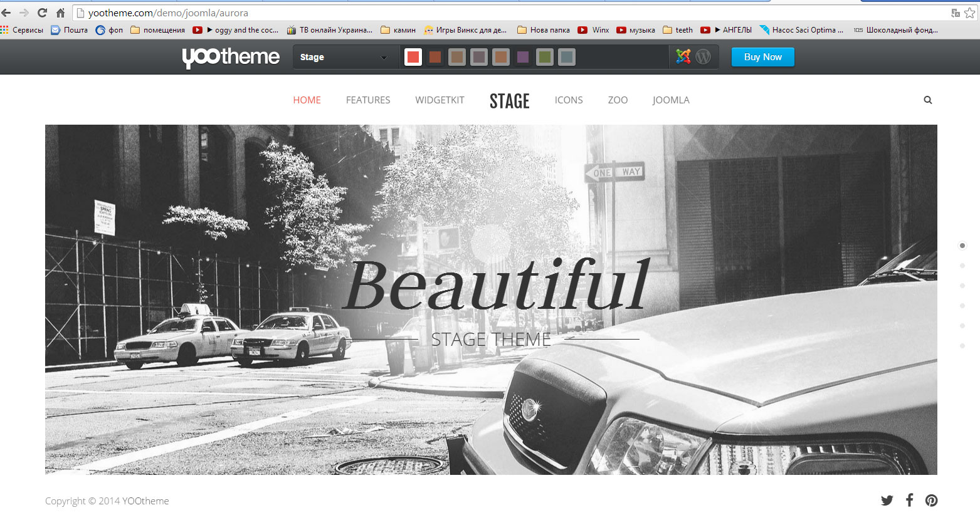Screen dimensions: 980x520
Task: Select the first active slideshow dot
Action: tap(962, 246)
